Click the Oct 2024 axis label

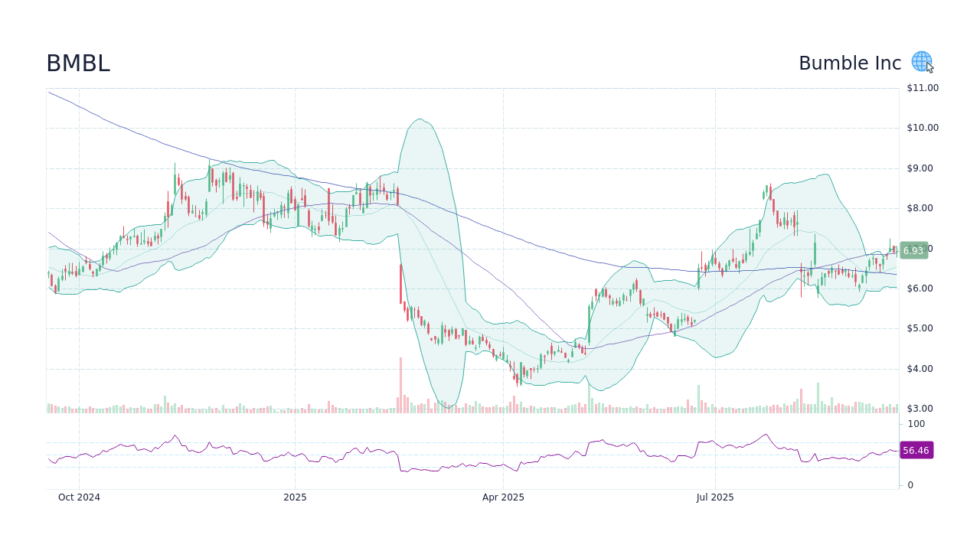pyautogui.click(x=79, y=497)
